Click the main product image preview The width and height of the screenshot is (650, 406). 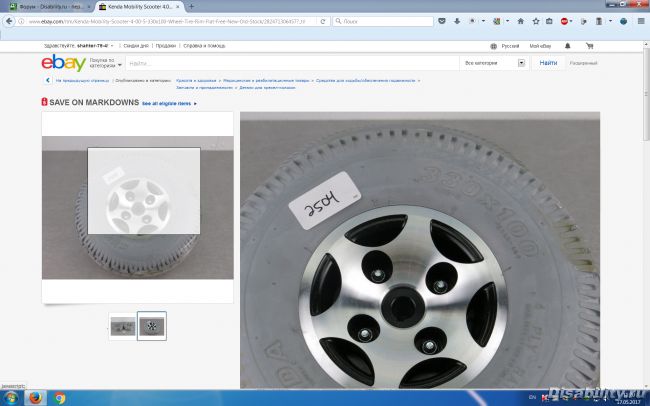pyautogui.click(x=138, y=207)
